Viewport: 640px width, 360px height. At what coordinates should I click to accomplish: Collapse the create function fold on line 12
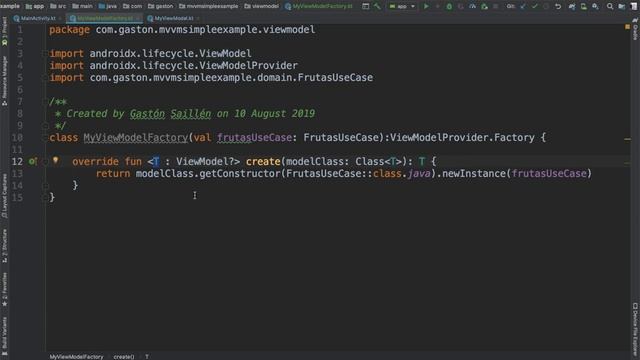coord(44,162)
